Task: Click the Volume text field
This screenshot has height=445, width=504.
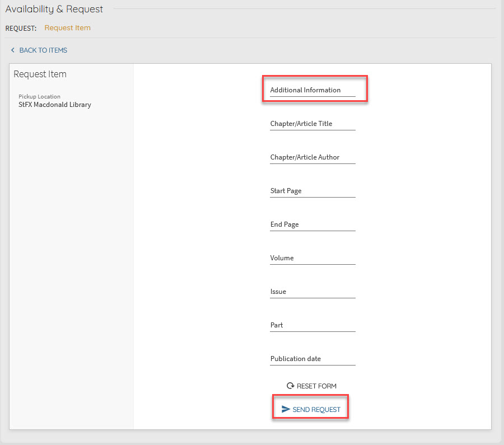Action: (x=312, y=258)
